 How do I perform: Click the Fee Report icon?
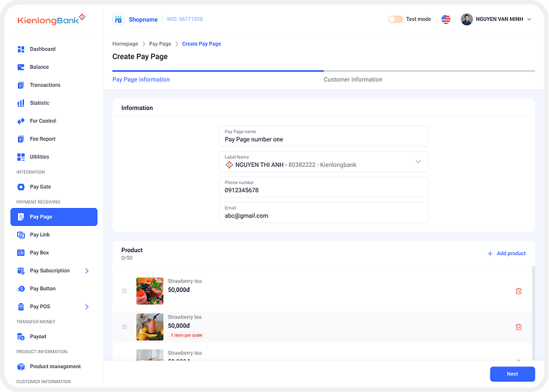click(x=21, y=139)
